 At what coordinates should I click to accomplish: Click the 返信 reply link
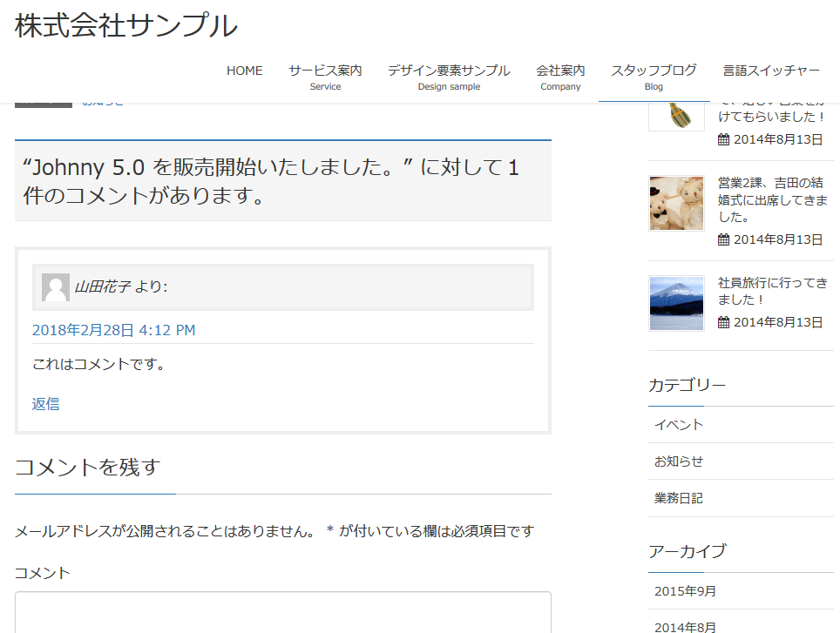point(46,404)
